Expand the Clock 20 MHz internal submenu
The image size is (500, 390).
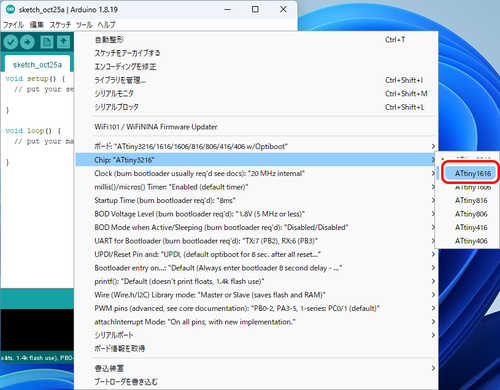pyautogui.click(x=256, y=173)
